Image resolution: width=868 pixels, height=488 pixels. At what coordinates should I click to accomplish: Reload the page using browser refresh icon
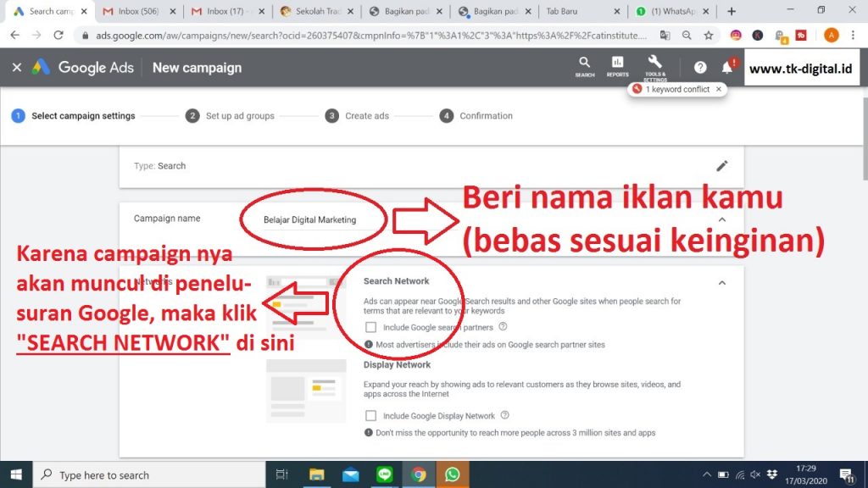point(58,36)
